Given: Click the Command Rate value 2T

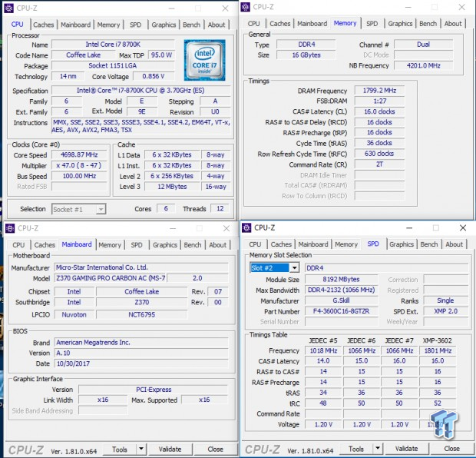Looking at the screenshot, I should (379, 164).
